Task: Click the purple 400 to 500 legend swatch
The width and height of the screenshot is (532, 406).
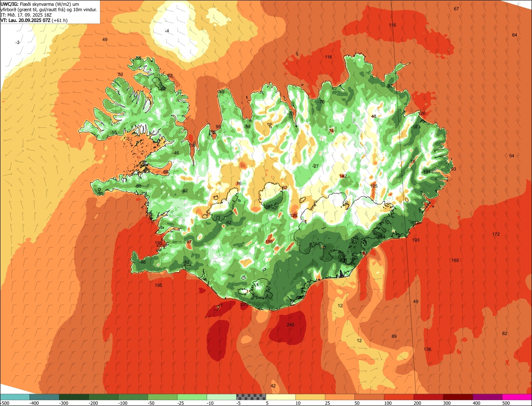Action: click(x=487, y=397)
